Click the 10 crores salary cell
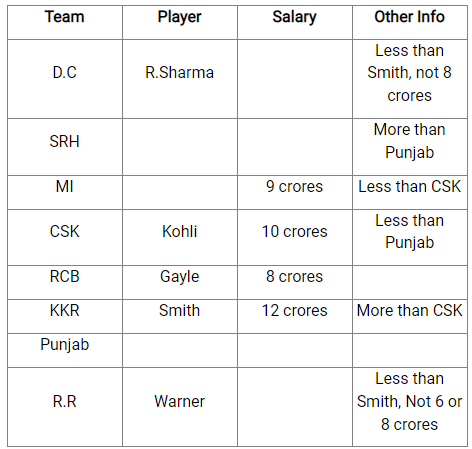This screenshot has height=449, width=472. pos(295,238)
